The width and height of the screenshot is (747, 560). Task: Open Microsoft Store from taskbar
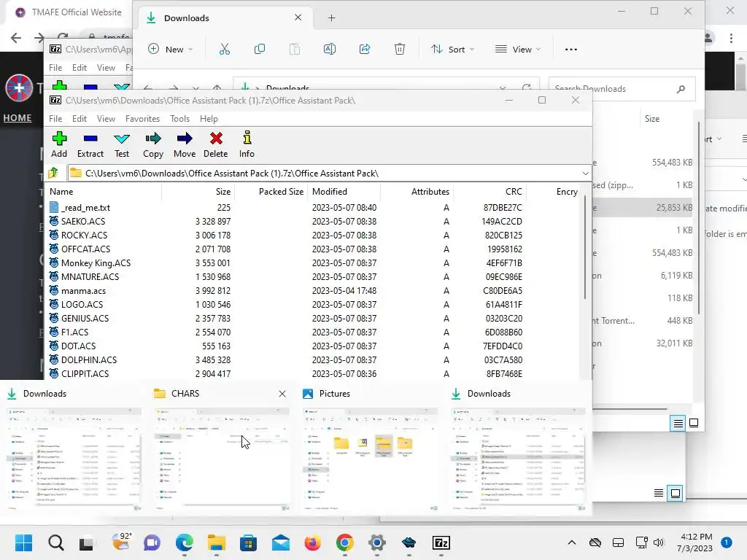click(248, 542)
